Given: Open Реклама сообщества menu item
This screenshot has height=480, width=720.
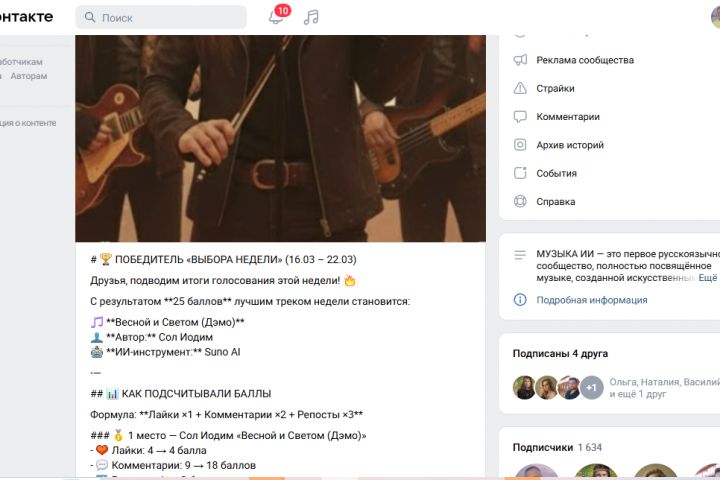Looking at the screenshot, I should click(585, 60).
